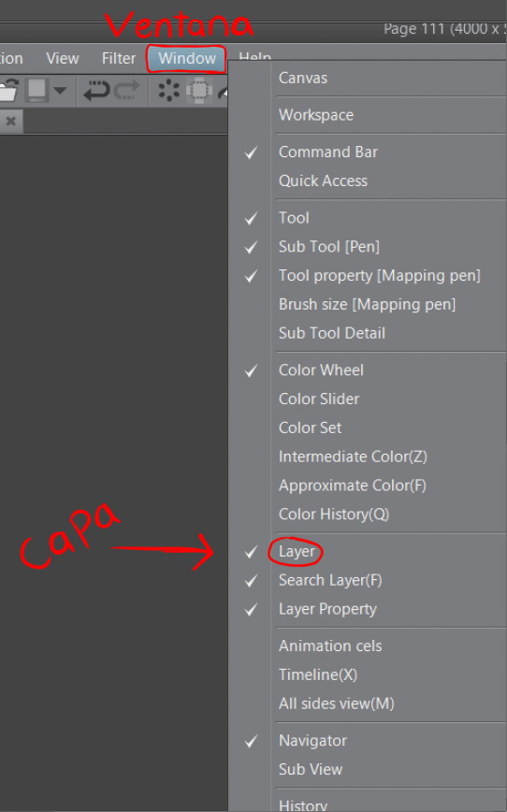Click the Save disk icon

tap(37, 90)
